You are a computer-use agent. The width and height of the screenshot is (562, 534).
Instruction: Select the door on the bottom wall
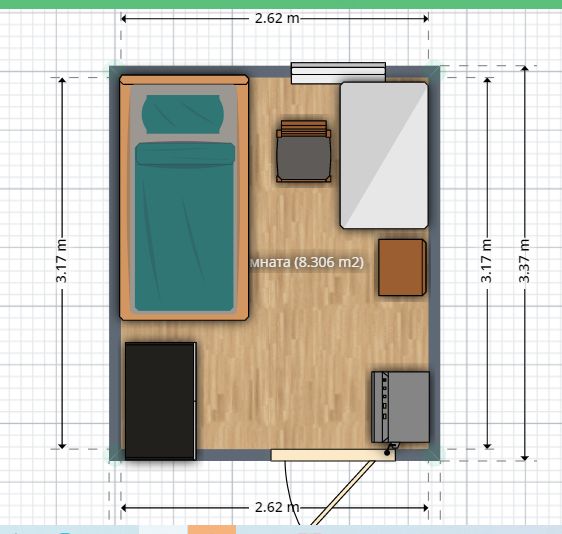(x=333, y=455)
